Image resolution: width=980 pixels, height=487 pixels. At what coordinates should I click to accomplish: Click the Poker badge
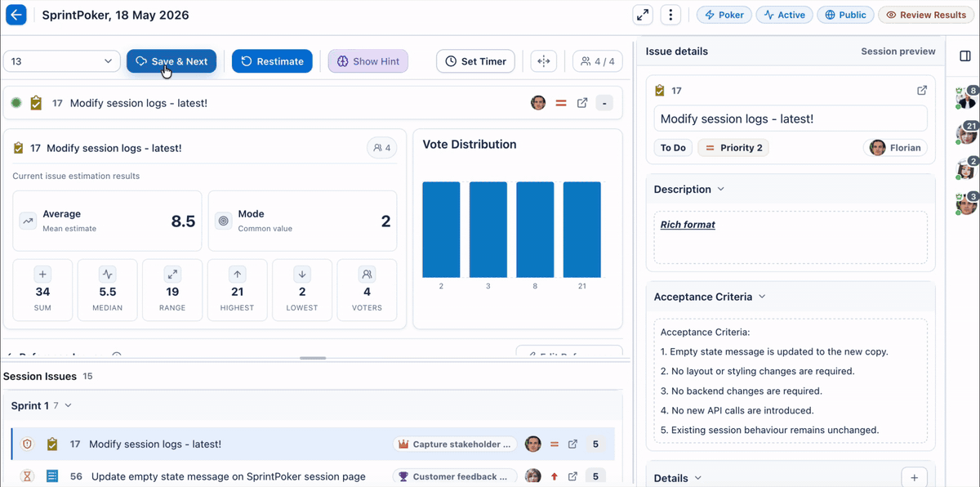724,15
